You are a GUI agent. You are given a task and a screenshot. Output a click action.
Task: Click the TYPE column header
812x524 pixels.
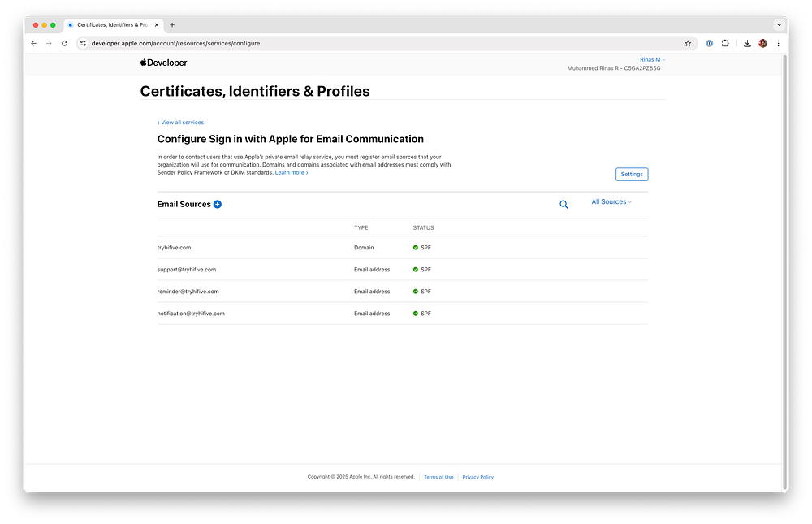click(361, 228)
